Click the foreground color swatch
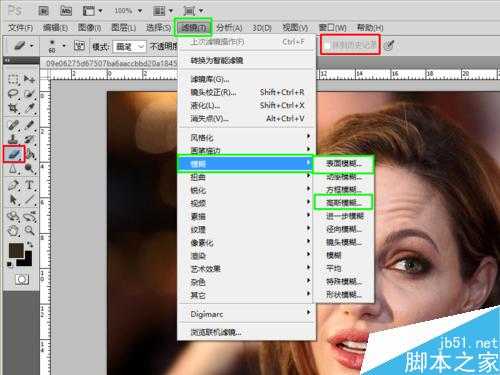 (16, 250)
